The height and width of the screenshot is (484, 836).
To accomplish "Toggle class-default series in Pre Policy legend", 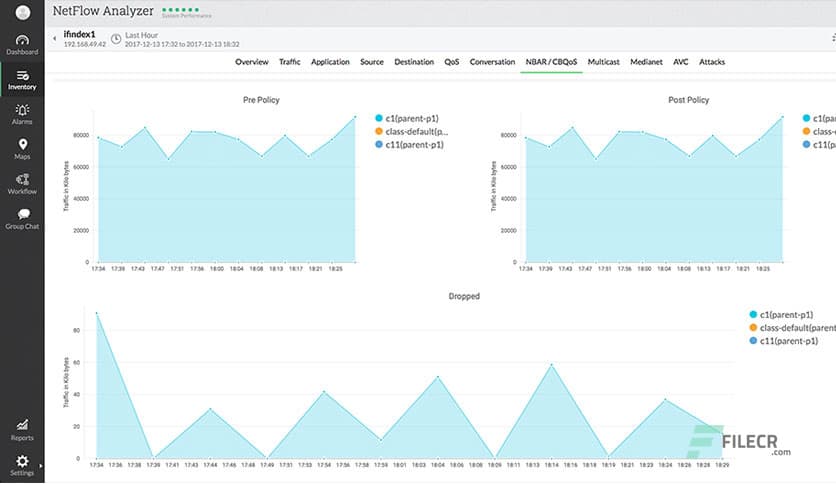I will (x=411, y=132).
